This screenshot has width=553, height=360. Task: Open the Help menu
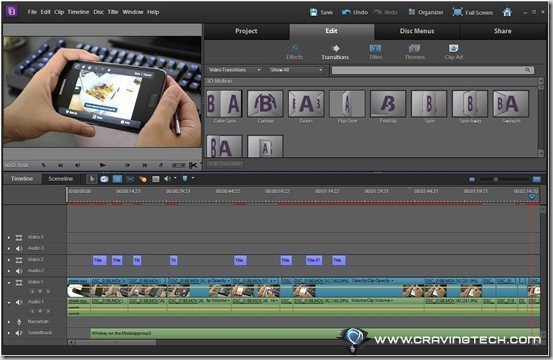pos(153,12)
